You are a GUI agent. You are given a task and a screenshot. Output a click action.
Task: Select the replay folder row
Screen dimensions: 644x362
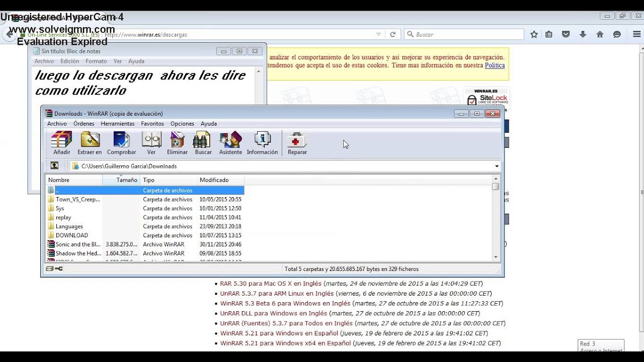(x=145, y=217)
